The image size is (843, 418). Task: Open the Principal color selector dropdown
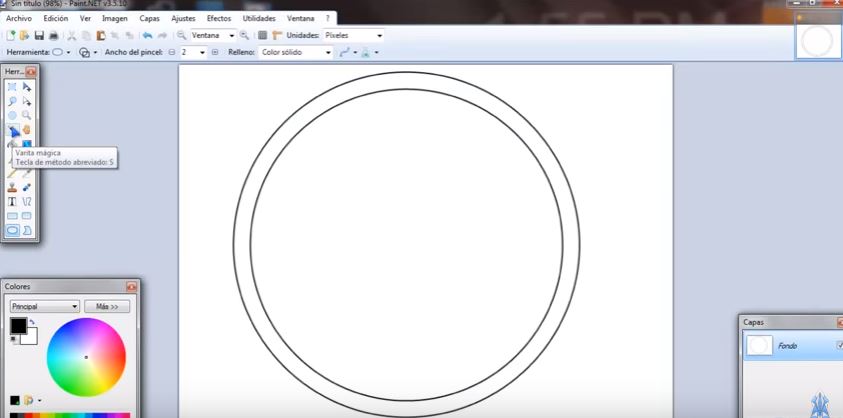(44, 307)
